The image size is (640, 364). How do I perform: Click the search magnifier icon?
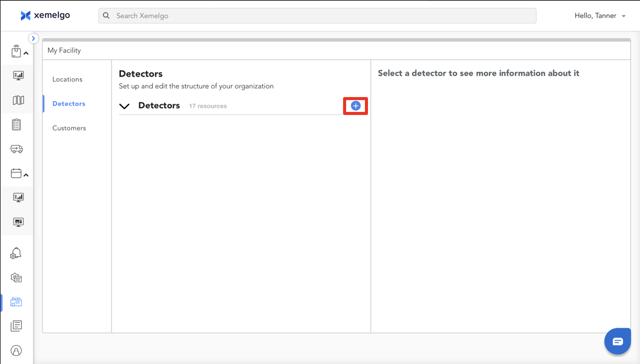point(106,16)
